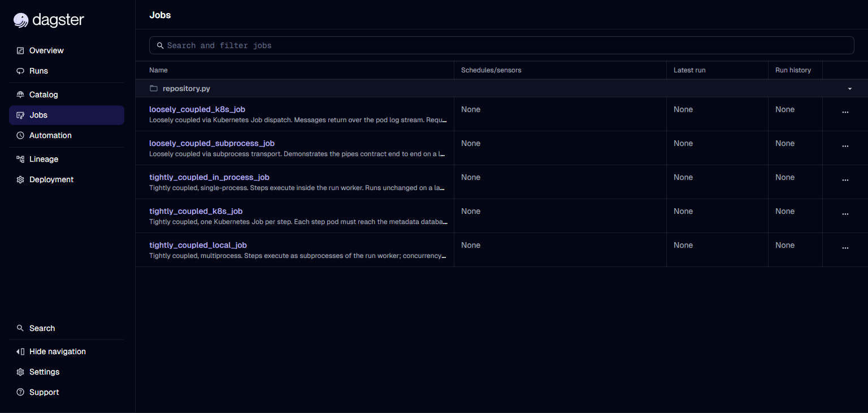Click the Search and filter jobs field
Image resolution: width=868 pixels, height=413 pixels.
click(501, 45)
